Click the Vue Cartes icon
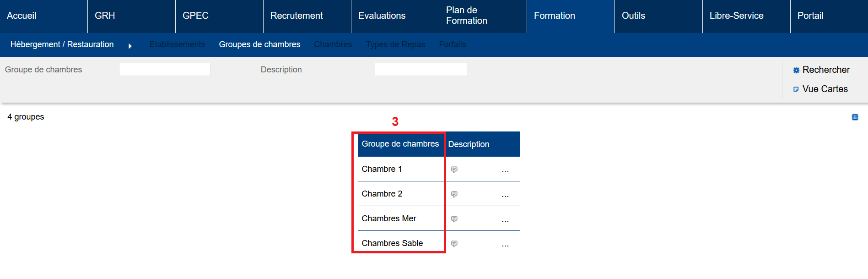868x279 pixels. point(796,89)
